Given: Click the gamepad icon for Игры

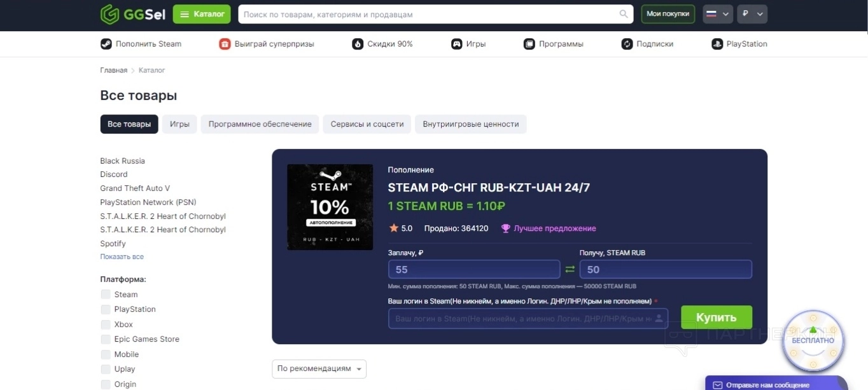Looking at the screenshot, I should [x=457, y=44].
